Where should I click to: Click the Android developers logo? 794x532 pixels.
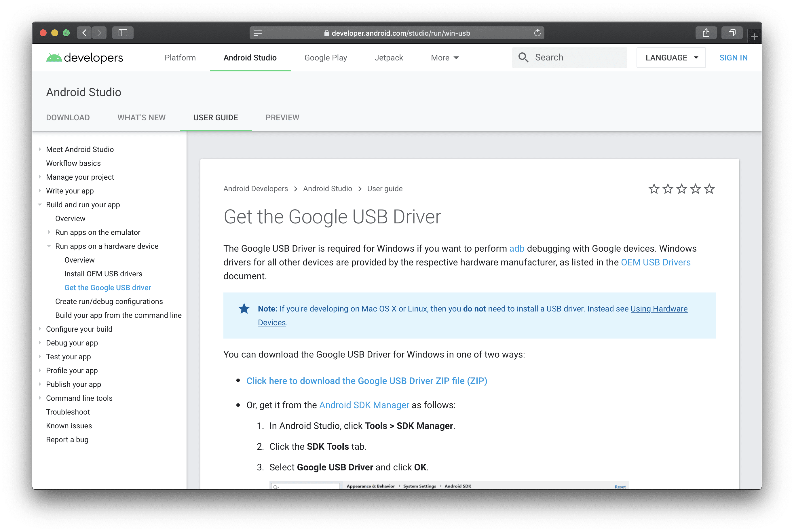click(84, 57)
